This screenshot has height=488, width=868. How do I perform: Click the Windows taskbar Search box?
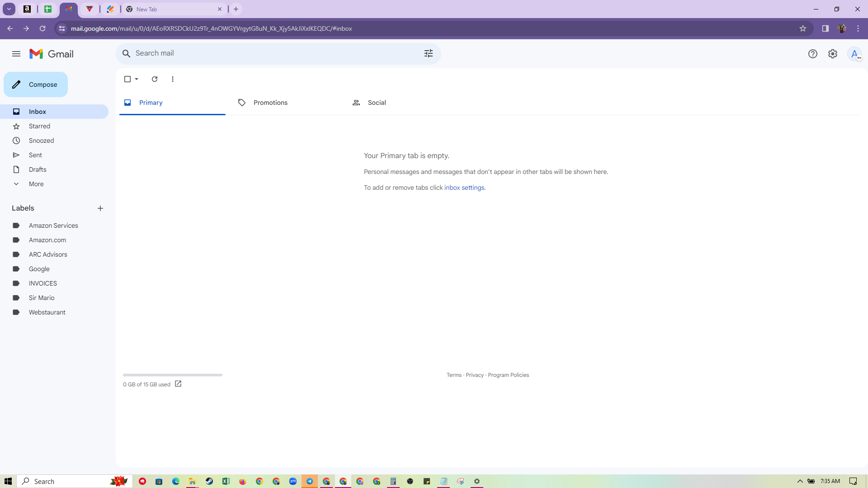click(x=75, y=481)
